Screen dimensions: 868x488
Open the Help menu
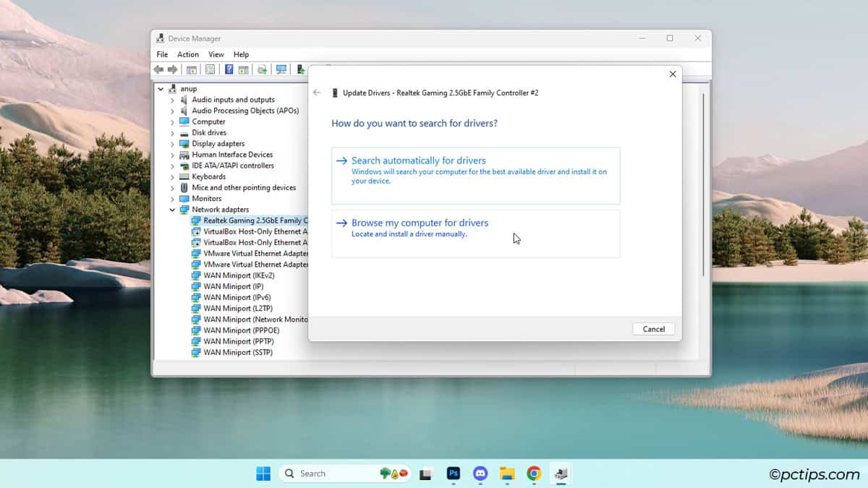click(241, 54)
